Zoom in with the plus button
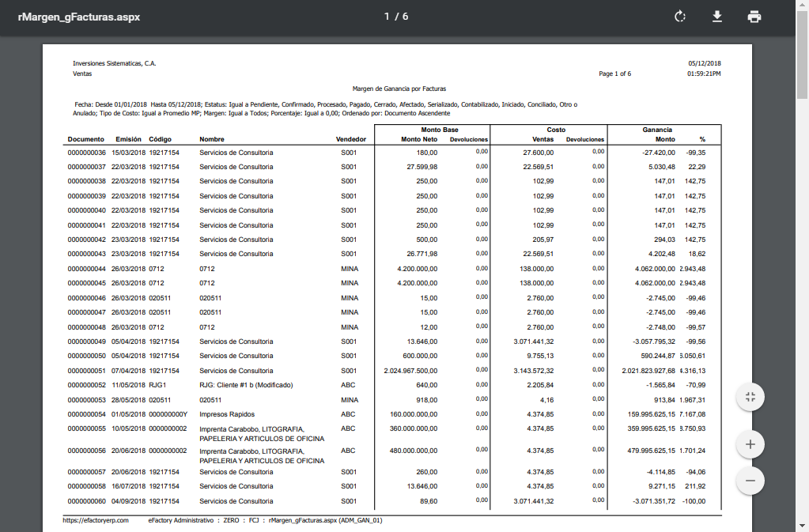Screen dimensions: 809x532 point(750,445)
